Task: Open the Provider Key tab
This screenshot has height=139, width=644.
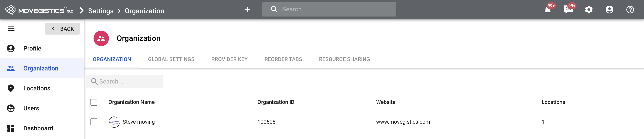Action: (229, 59)
